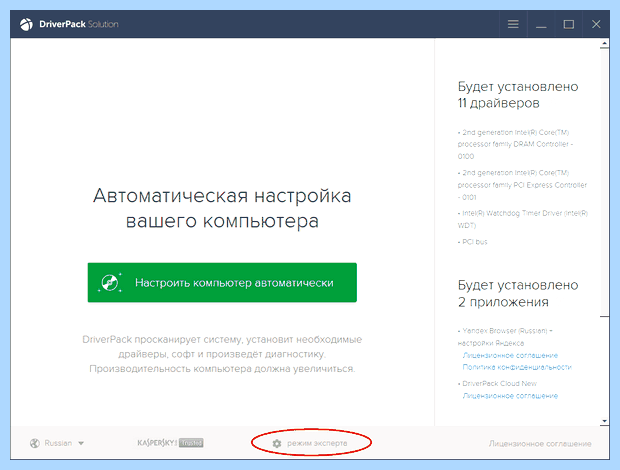Click the description text starting 'DriverPack просканирует систему'

[222, 354]
